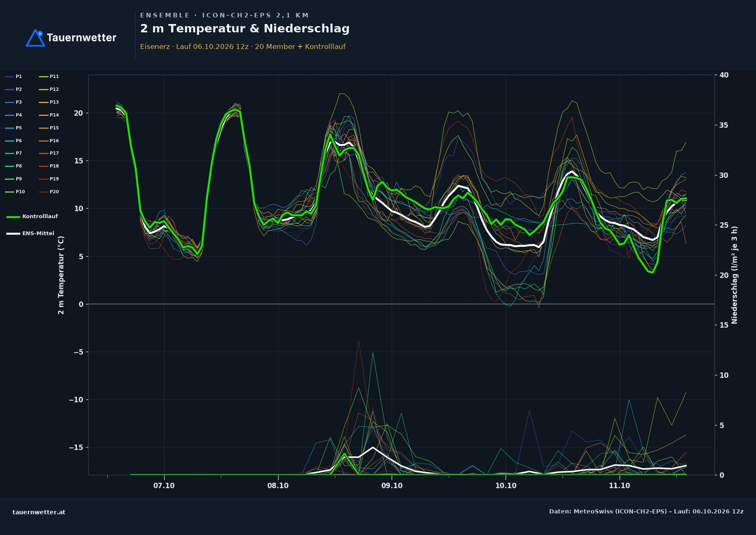Click the Tauernwetter brand name text
Screen dimensions: 756x535
point(82,38)
